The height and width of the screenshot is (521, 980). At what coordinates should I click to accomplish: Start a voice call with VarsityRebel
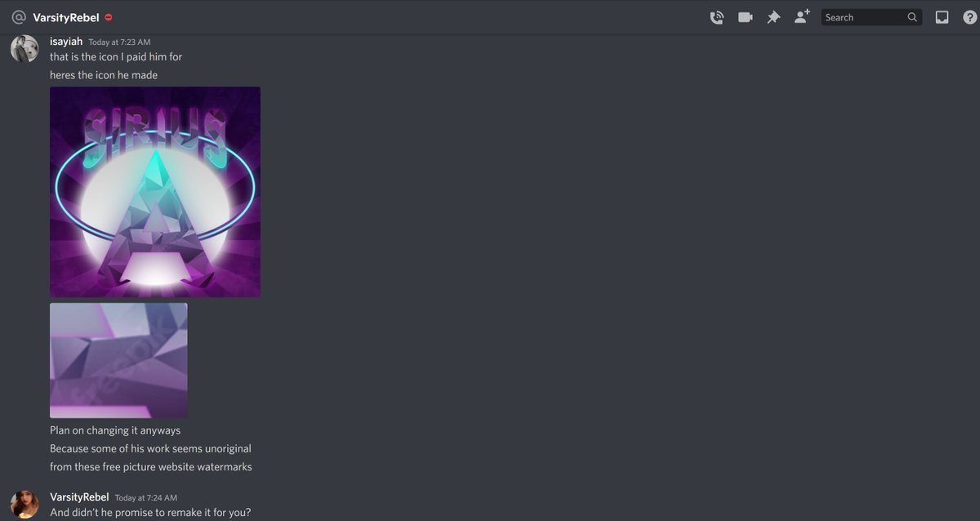coord(716,17)
